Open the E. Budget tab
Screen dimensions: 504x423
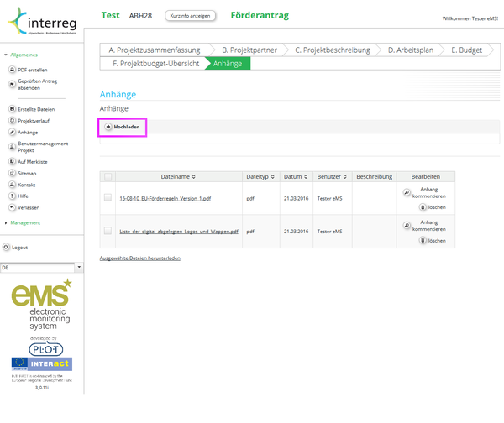[466, 50]
